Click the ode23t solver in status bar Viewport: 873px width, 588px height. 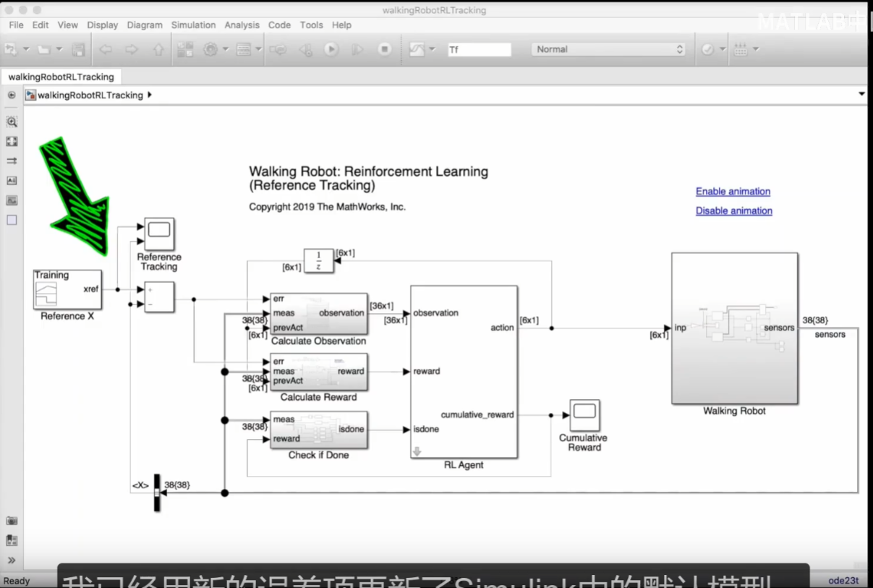pyautogui.click(x=843, y=580)
